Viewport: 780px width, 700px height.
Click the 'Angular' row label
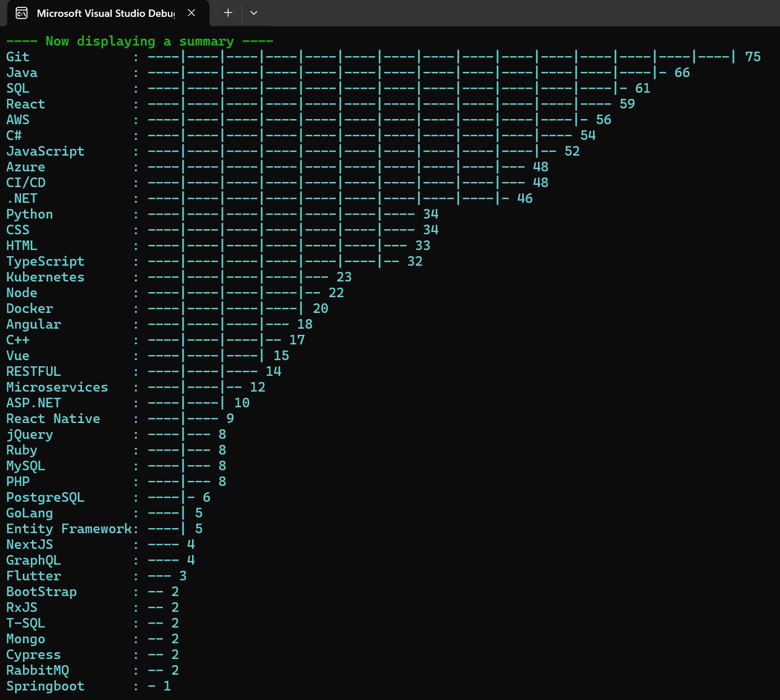click(x=34, y=324)
